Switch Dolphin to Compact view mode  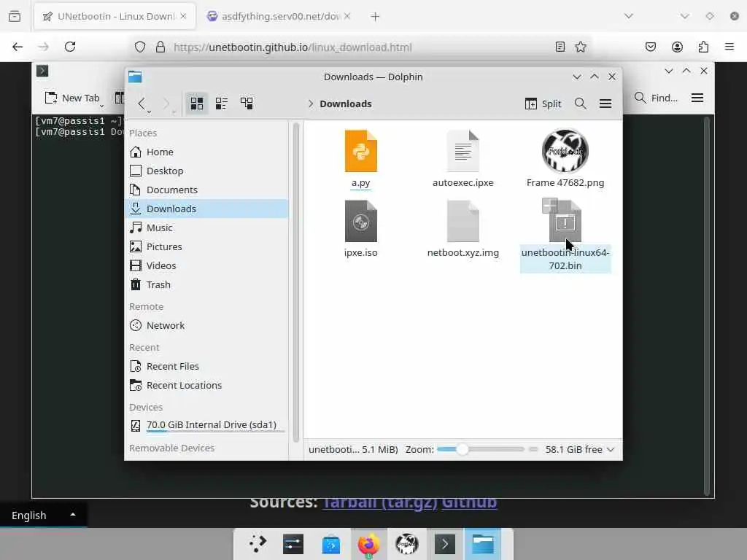[222, 104]
